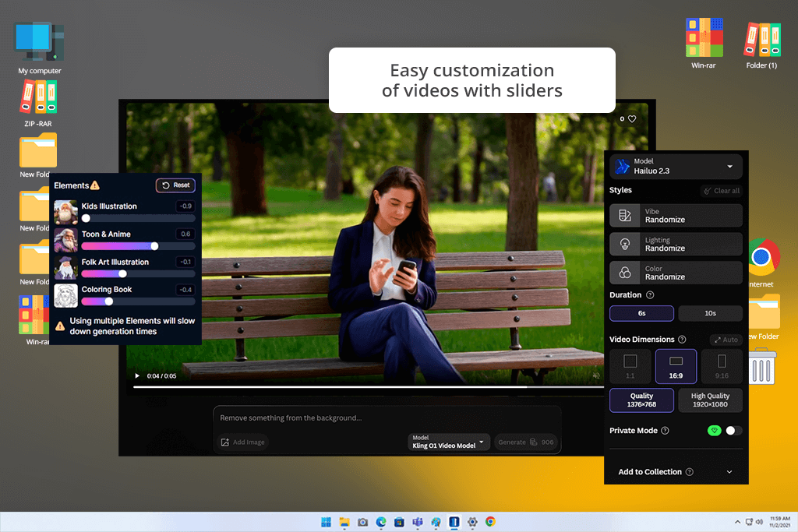Viewport: 798px width, 532px height.
Task: Show hidden system tray icons
Action: pos(737,522)
